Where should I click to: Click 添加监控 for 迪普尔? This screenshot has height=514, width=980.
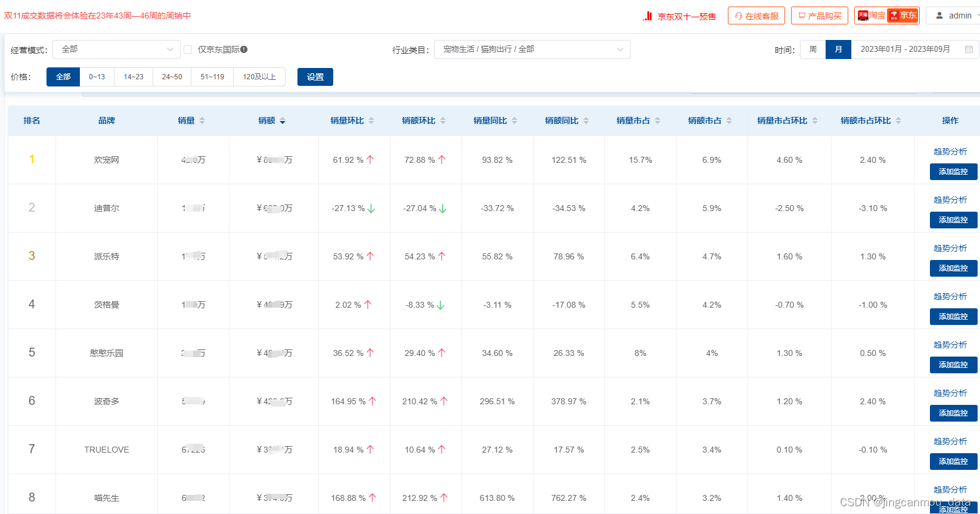[x=953, y=220]
